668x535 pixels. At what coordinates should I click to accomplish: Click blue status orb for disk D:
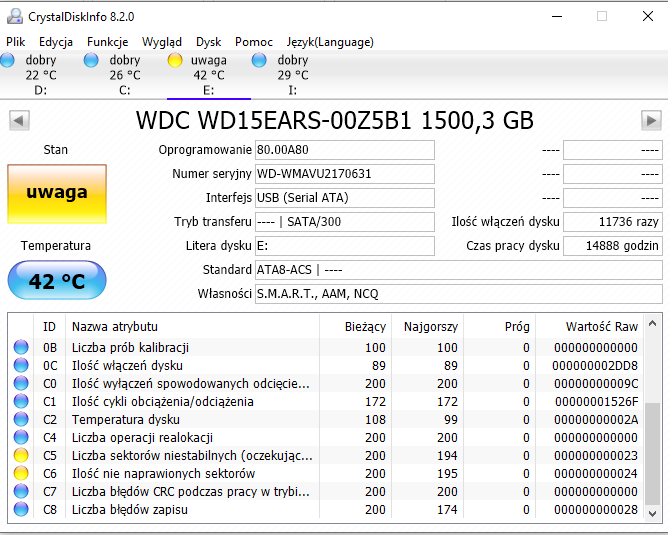click(7, 60)
